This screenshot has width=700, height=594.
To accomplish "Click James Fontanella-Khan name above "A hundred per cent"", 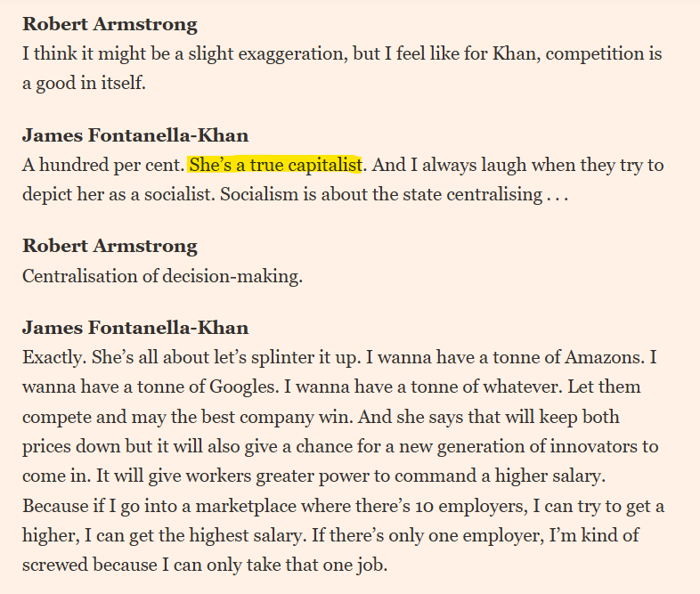I will [134, 135].
